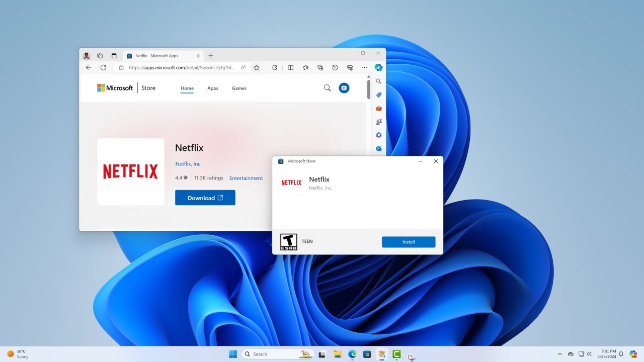
Task: Add this page to favorites star
Action: [257, 67]
